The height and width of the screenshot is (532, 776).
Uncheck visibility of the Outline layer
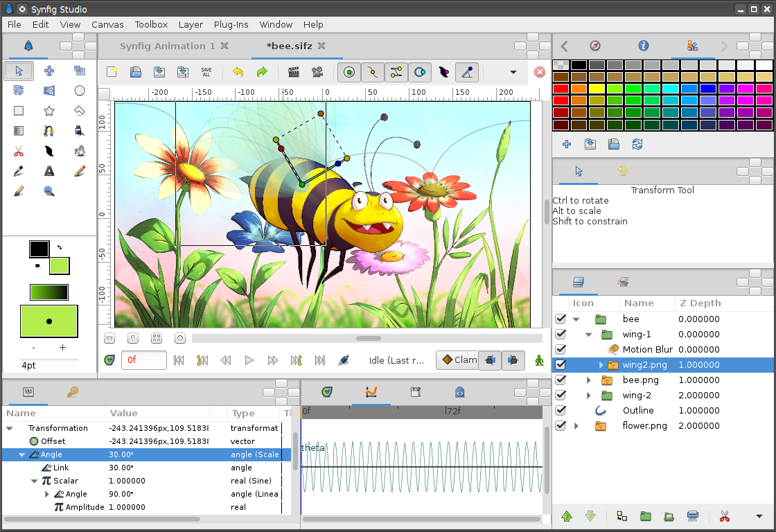coord(561,410)
